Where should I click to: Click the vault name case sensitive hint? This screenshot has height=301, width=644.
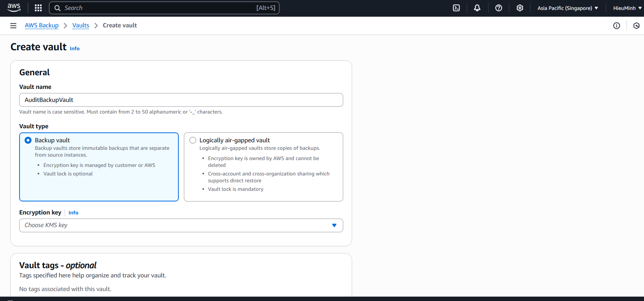tap(121, 112)
